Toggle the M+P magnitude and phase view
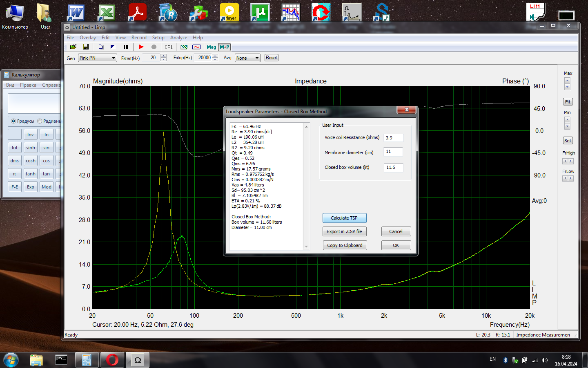Screen dimensions: 588x368 coord(225,47)
